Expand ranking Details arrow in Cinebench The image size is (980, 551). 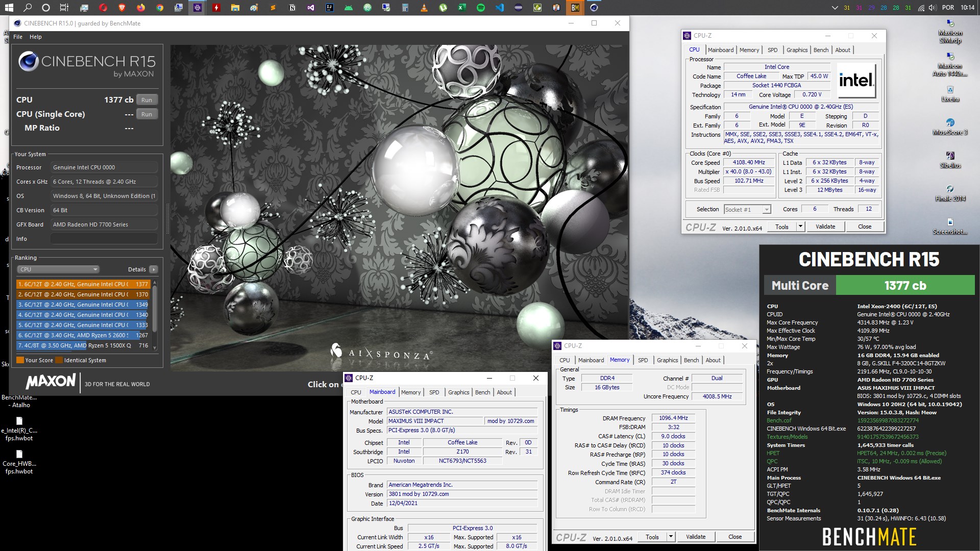tap(154, 269)
